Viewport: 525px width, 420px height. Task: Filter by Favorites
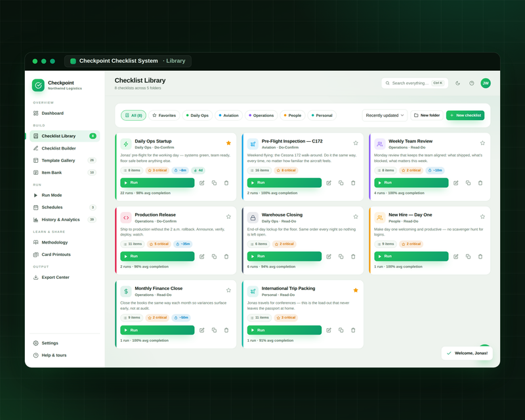click(x=164, y=115)
